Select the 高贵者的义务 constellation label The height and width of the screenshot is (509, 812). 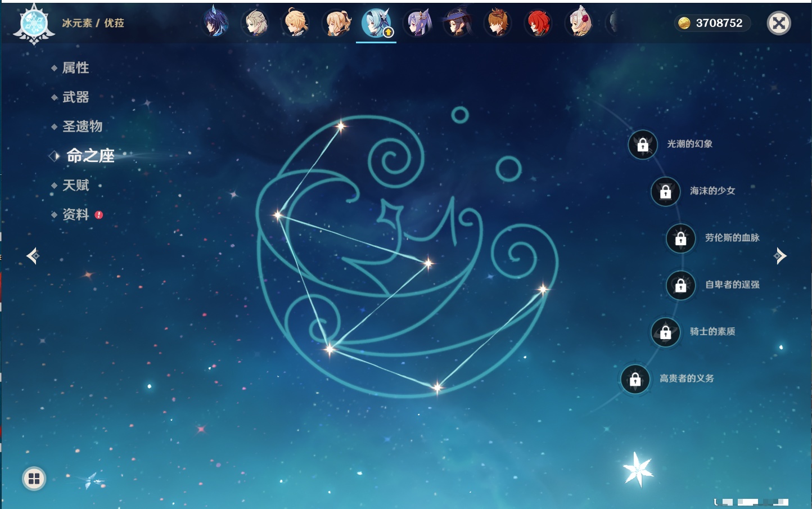tap(687, 378)
